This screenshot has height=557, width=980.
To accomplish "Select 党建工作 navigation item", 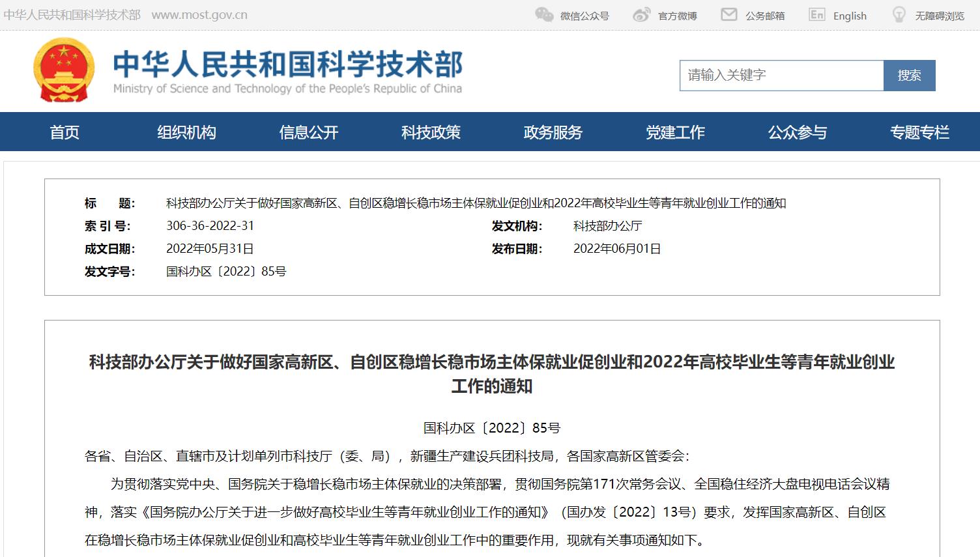I will (675, 132).
